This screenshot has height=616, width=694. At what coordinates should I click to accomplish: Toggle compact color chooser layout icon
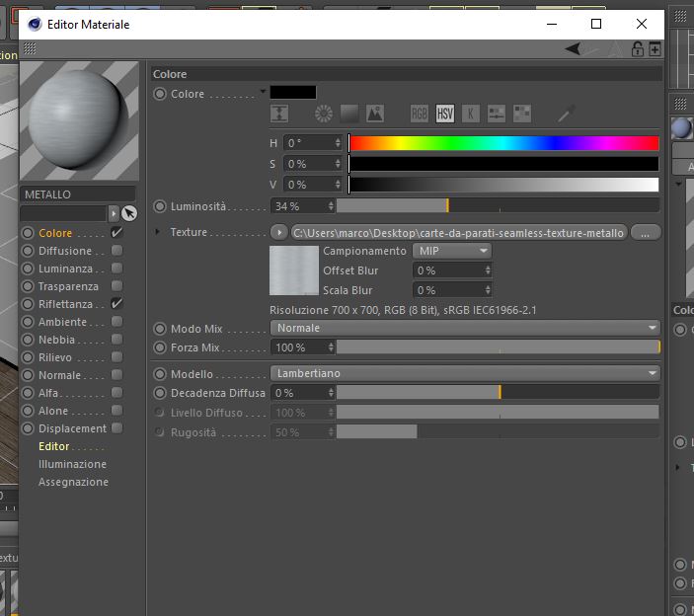coord(279,114)
